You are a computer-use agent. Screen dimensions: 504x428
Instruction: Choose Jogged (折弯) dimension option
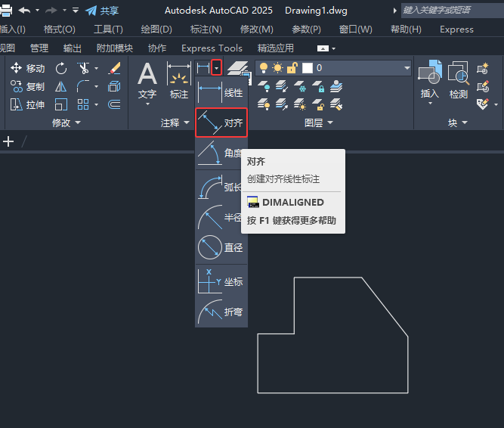[x=221, y=312]
